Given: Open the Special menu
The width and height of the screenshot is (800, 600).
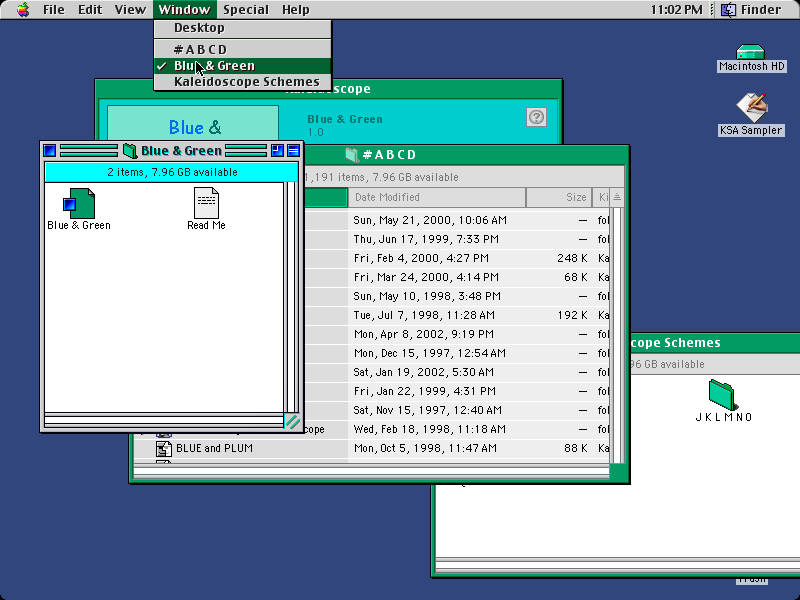Looking at the screenshot, I should pos(246,10).
